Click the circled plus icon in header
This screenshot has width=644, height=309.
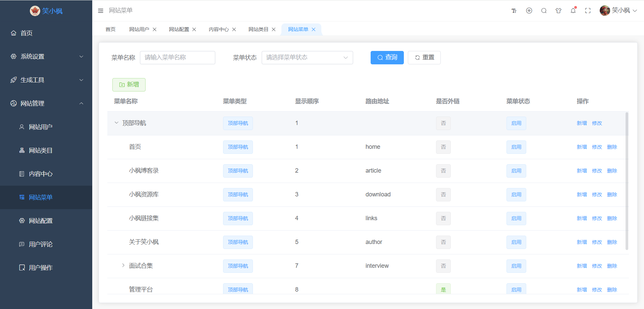pyautogui.click(x=529, y=11)
